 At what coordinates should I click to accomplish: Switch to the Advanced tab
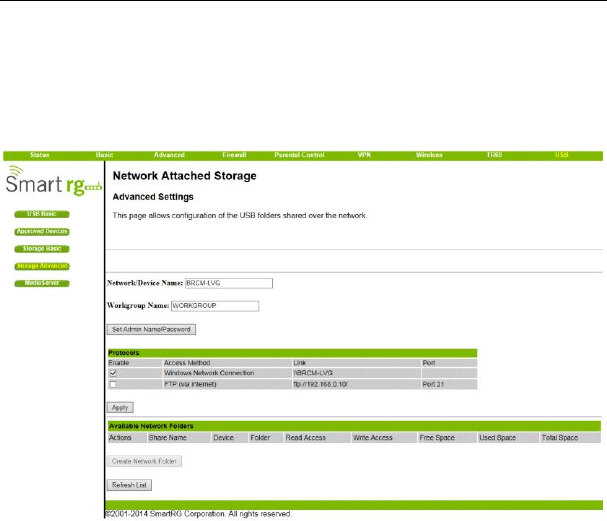point(169,155)
